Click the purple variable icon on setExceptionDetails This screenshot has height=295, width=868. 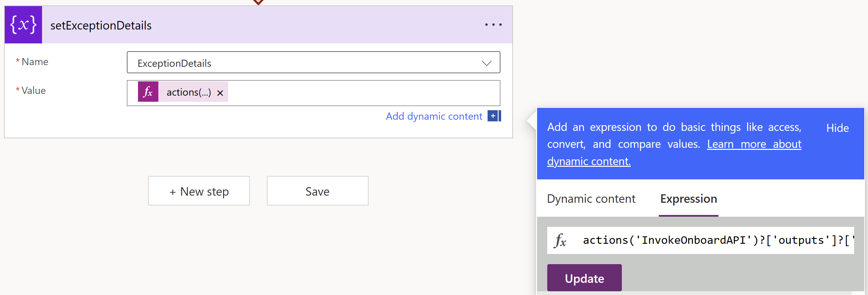(23, 25)
